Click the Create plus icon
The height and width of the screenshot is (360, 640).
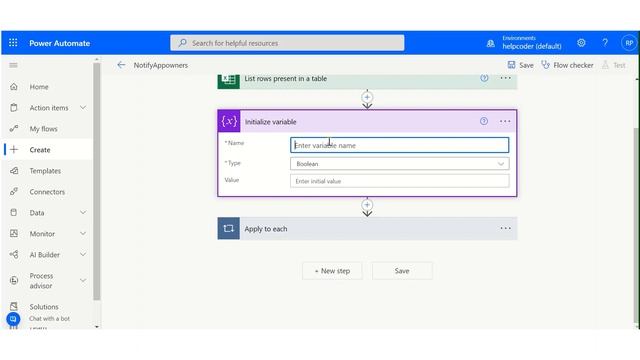[x=14, y=150]
